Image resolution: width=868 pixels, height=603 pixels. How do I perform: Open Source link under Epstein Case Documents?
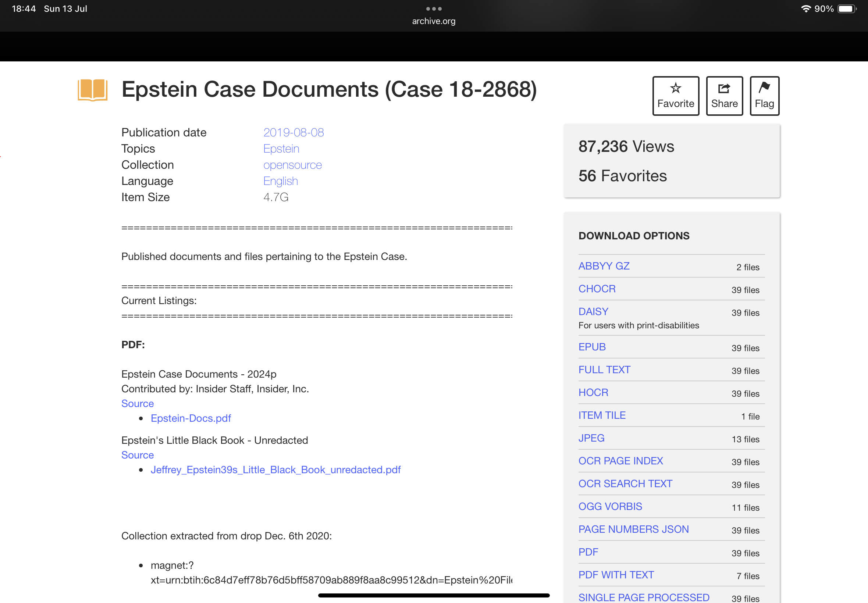point(138,403)
